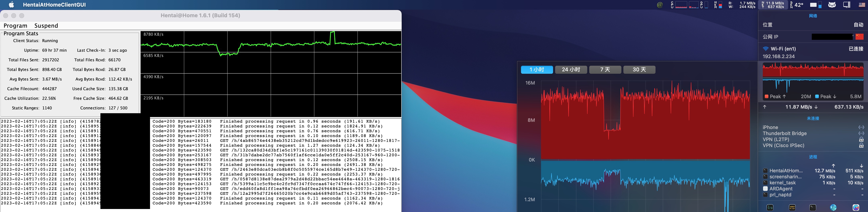Select the 1 小时 time range tab
The height and width of the screenshot is (212, 868).
click(537, 70)
